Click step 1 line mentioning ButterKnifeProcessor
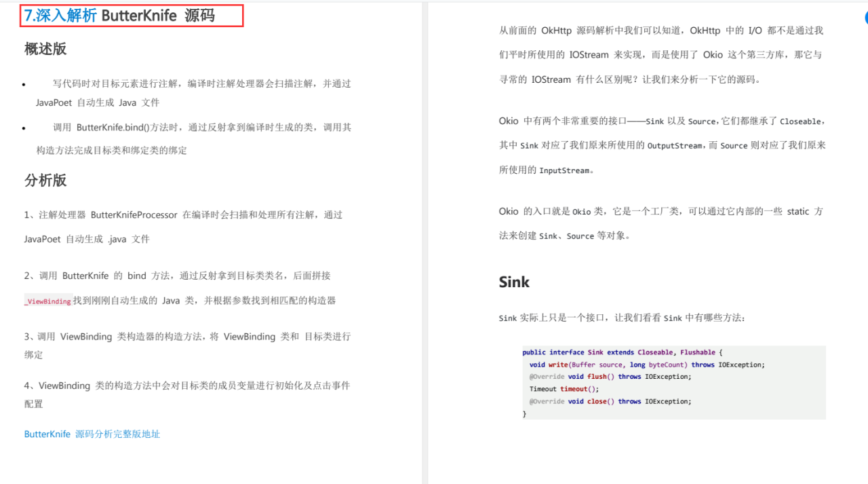 (x=183, y=215)
